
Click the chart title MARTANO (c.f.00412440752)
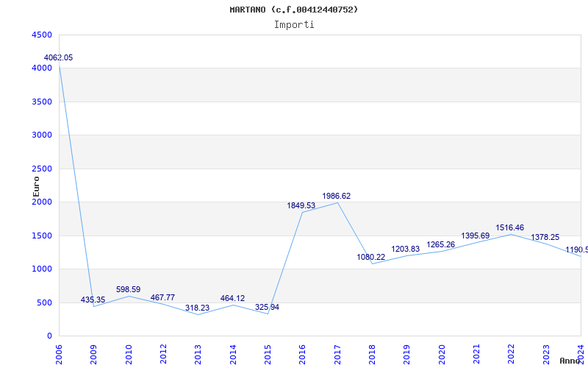point(293,10)
